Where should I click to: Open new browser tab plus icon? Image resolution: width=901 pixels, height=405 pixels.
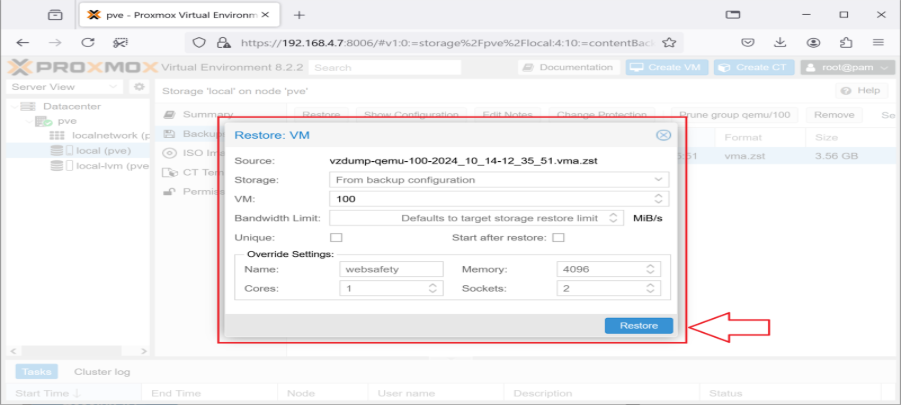tap(299, 15)
